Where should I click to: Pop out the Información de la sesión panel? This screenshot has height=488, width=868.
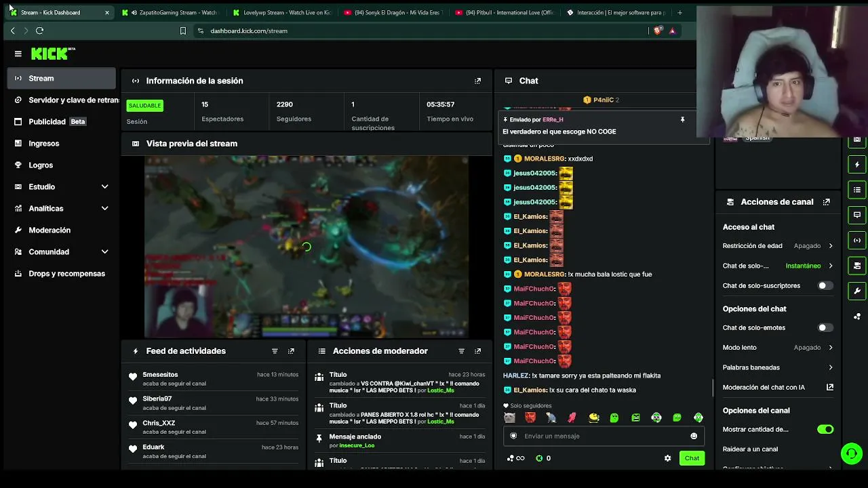coord(478,81)
